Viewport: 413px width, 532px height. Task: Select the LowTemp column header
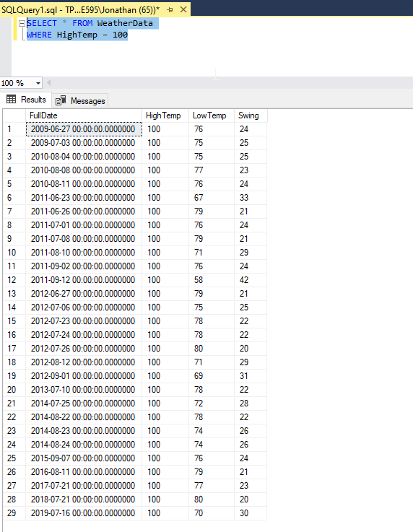212,115
